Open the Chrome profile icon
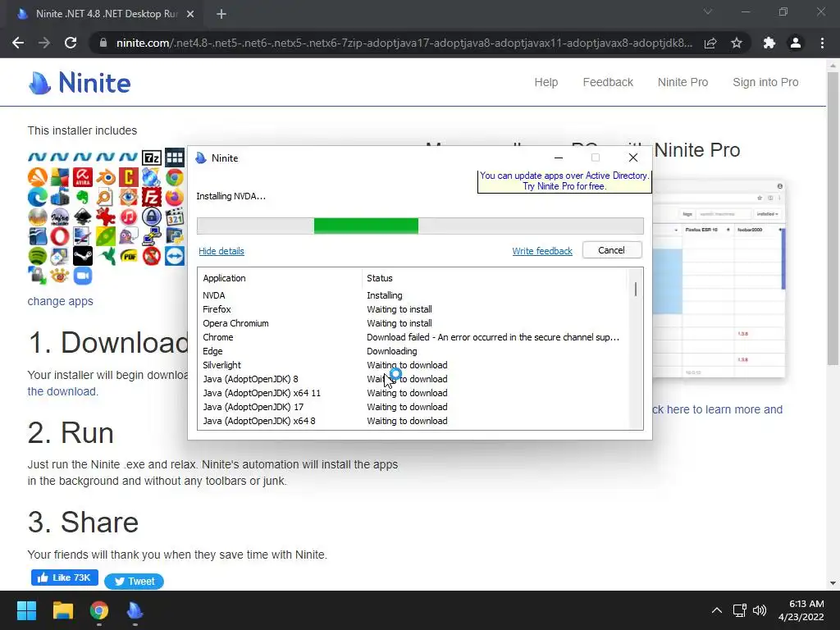Image resolution: width=840 pixels, height=630 pixels. (x=796, y=43)
